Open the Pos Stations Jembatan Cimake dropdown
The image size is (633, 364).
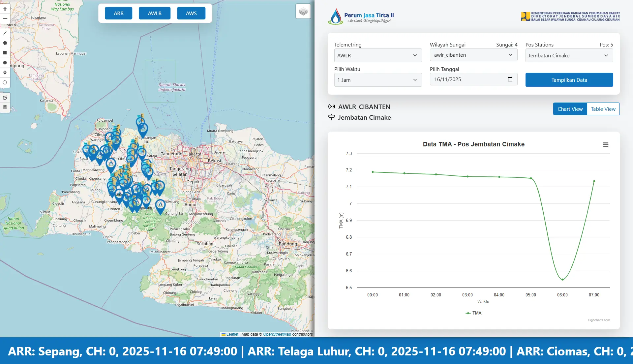point(569,55)
